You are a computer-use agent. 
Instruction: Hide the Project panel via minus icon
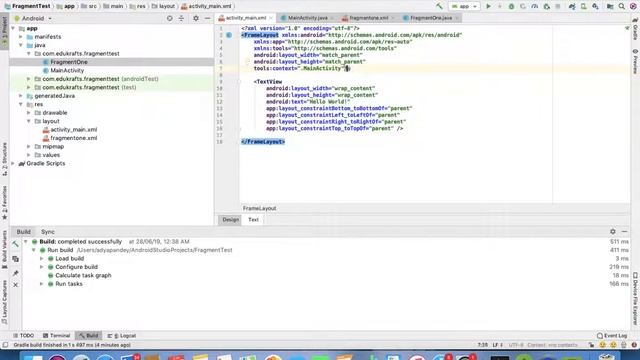point(207,18)
